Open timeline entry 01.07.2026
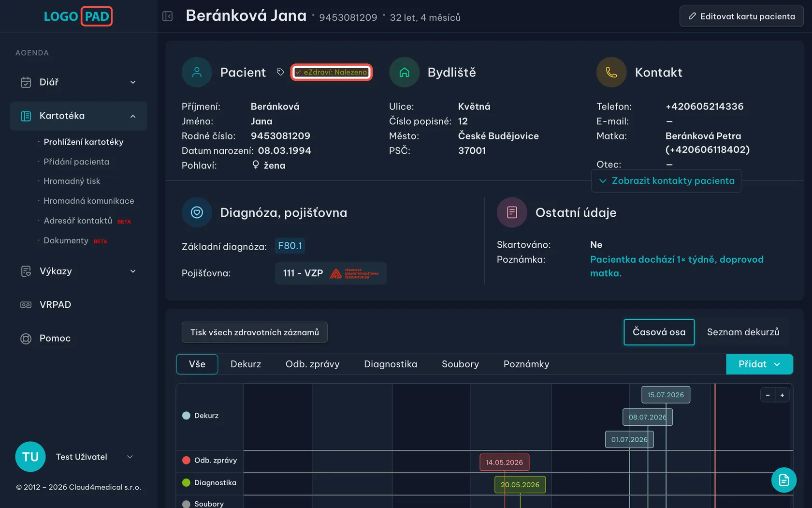Image resolution: width=812 pixels, height=508 pixels. [x=629, y=439]
